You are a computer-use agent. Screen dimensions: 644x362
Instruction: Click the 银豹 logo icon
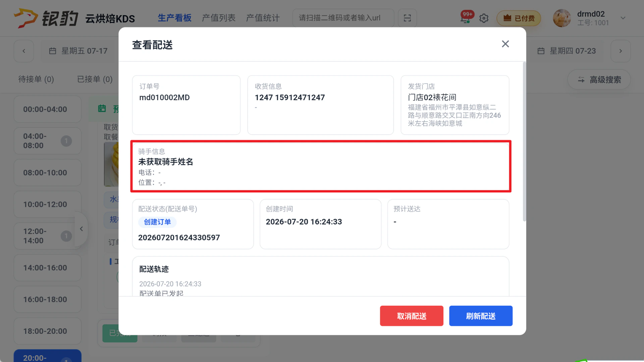click(x=25, y=18)
